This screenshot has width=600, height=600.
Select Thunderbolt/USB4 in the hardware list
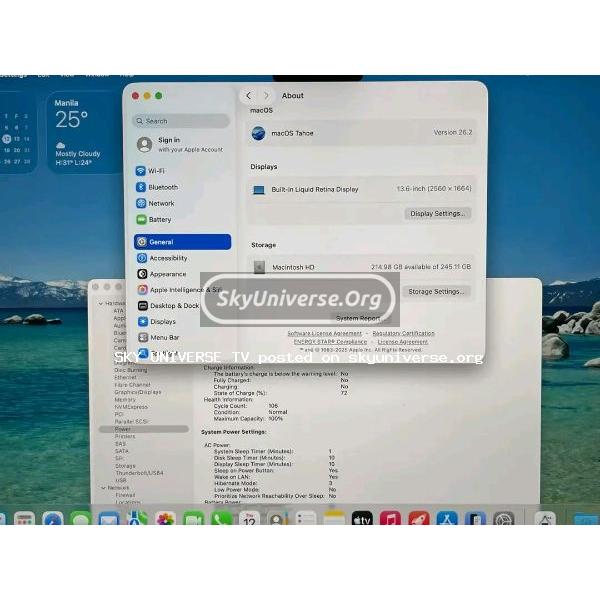click(138, 473)
